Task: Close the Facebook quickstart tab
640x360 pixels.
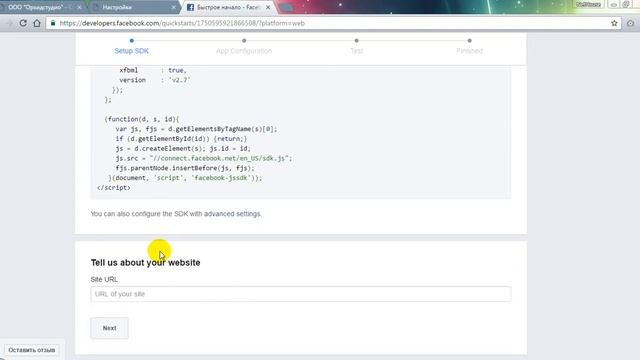Action: (268, 7)
